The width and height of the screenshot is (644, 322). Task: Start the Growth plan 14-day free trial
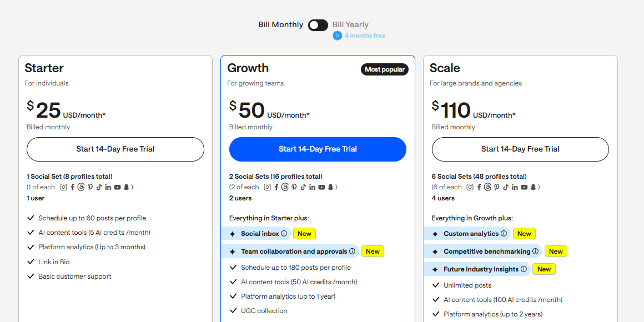click(x=318, y=149)
